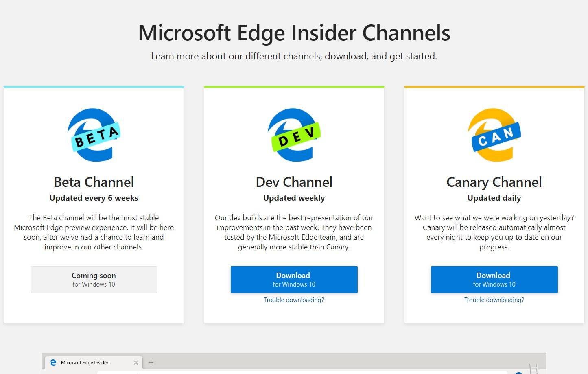Close the Microsoft Edge Insider tab
This screenshot has width=588, height=374.
point(136,363)
